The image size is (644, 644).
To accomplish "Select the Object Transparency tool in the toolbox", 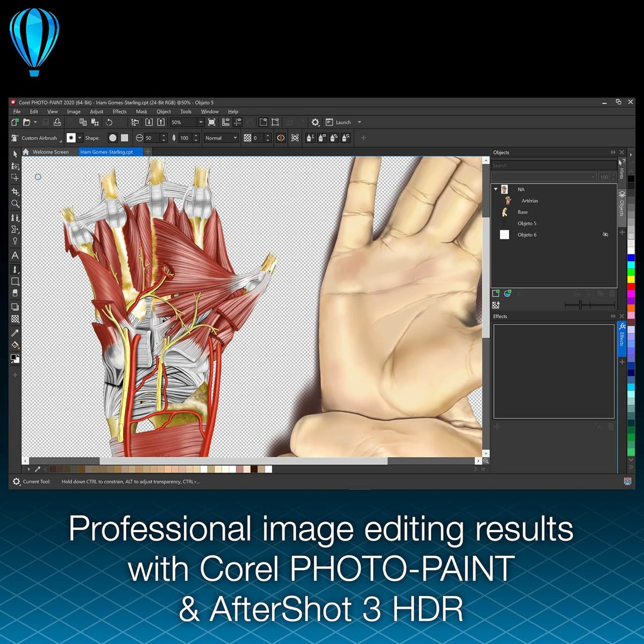I will [15, 319].
